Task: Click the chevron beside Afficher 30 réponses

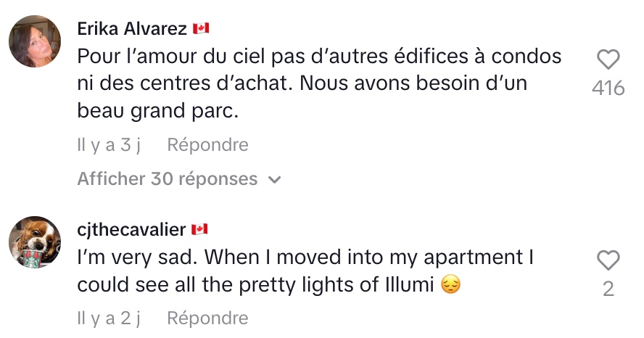Action: point(274,179)
